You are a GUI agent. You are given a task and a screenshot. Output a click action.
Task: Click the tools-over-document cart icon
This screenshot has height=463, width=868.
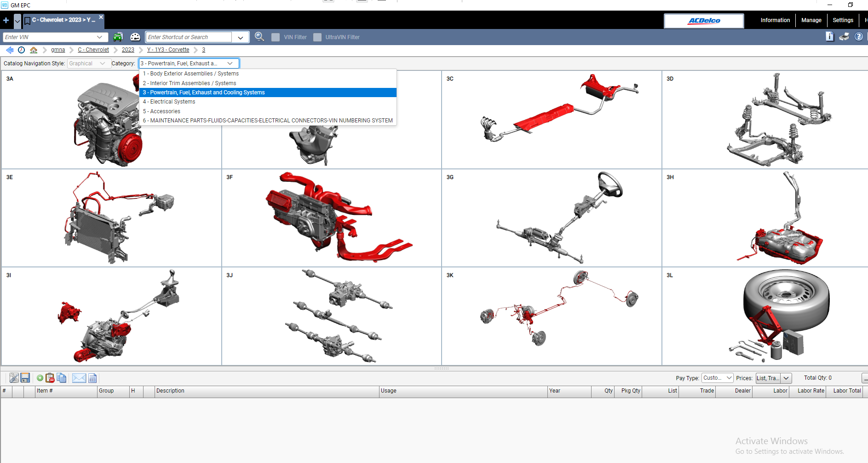14,378
